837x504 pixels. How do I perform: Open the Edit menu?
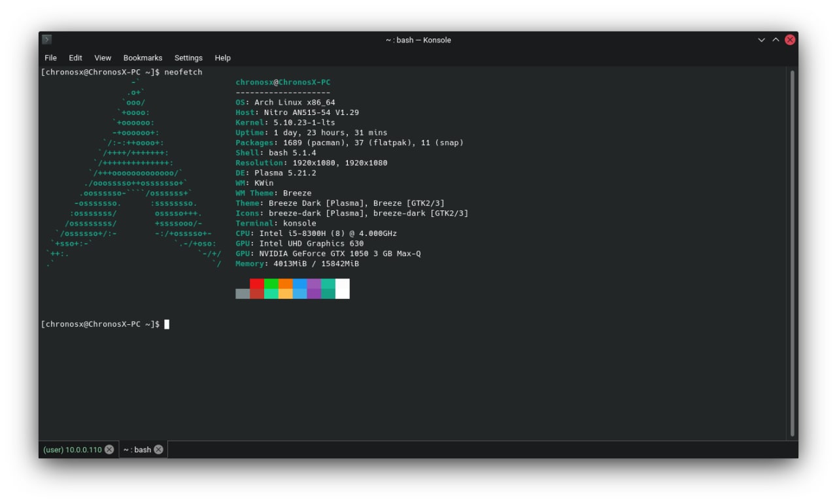[x=75, y=58]
